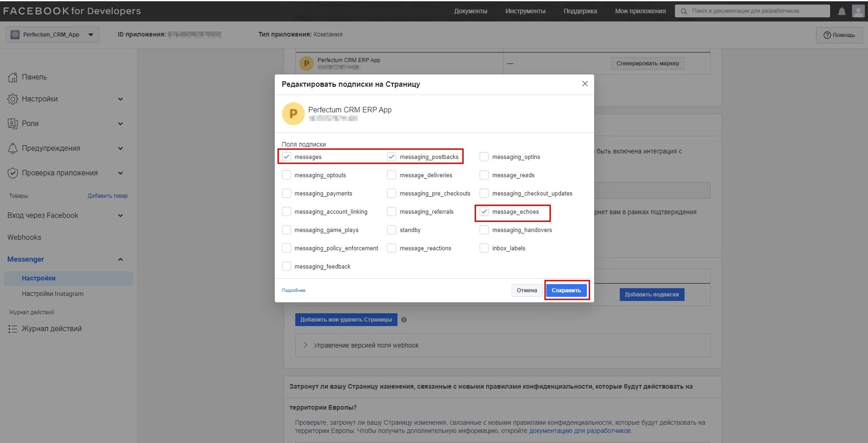The image size is (868, 443).
Task: Check message_deliveries field
Action: (392, 175)
